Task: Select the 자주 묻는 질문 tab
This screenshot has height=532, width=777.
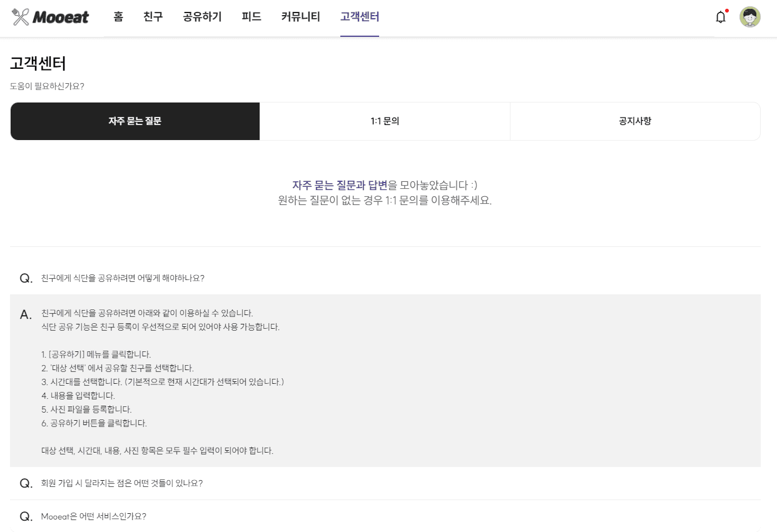Action: point(135,121)
